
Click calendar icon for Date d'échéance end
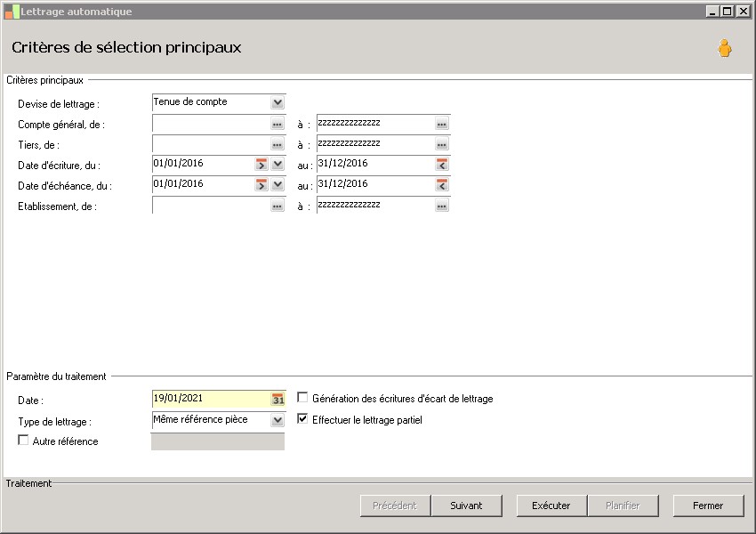click(441, 185)
